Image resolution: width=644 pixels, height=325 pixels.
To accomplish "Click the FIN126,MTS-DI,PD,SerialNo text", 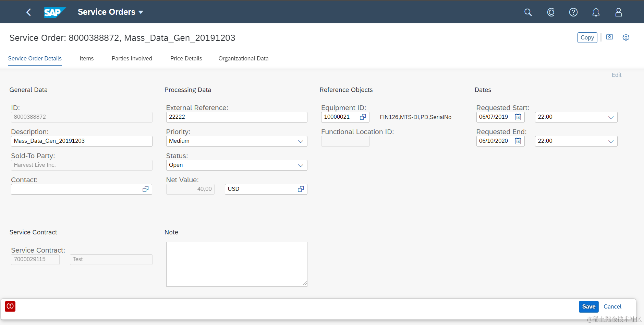I will point(415,117).
